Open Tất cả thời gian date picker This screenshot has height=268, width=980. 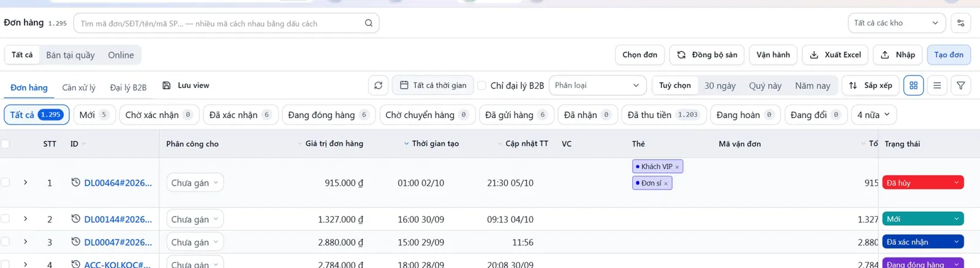(x=433, y=86)
